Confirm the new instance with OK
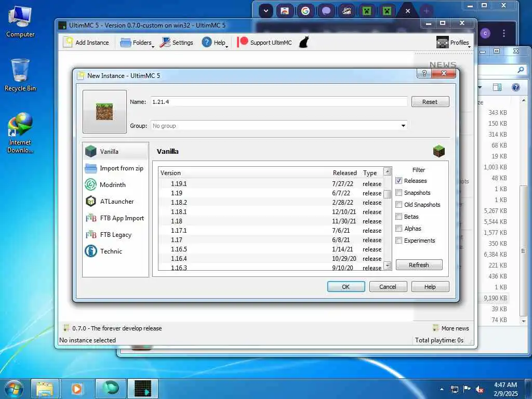 click(x=346, y=287)
